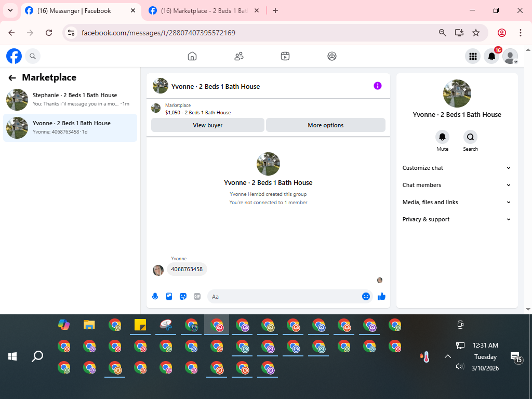Open the Facebook menu grid icon
The width and height of the screenshot is (532, 399).
click(x=473, y=56)
